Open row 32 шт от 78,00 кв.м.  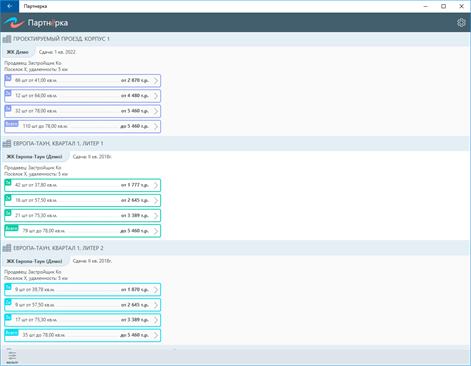coord(83,111)
